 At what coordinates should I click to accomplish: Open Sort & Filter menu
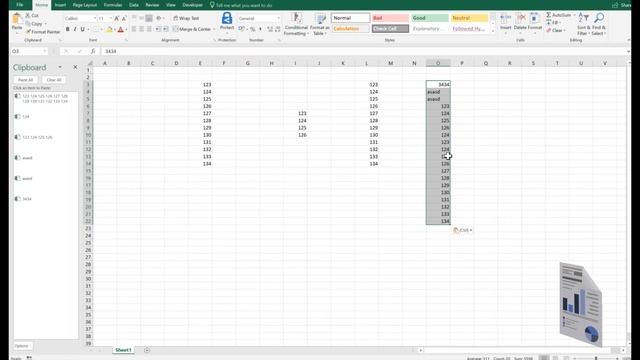[x=583, y=24]
